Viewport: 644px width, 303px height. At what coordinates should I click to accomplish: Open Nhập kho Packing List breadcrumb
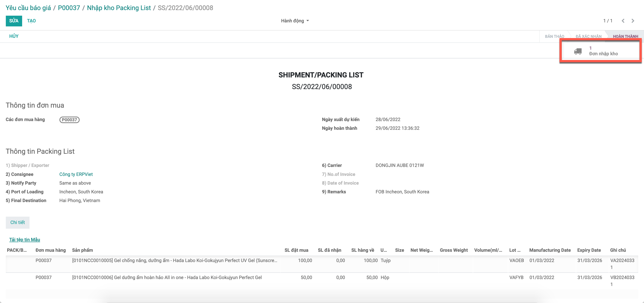pyautogui.click(x=119, y=8)
